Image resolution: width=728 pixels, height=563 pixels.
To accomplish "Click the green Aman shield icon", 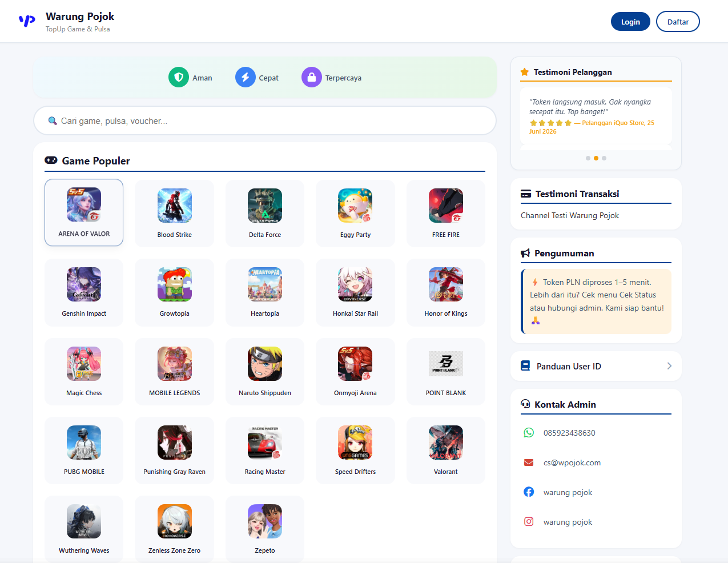I will [x=179, y=77].
